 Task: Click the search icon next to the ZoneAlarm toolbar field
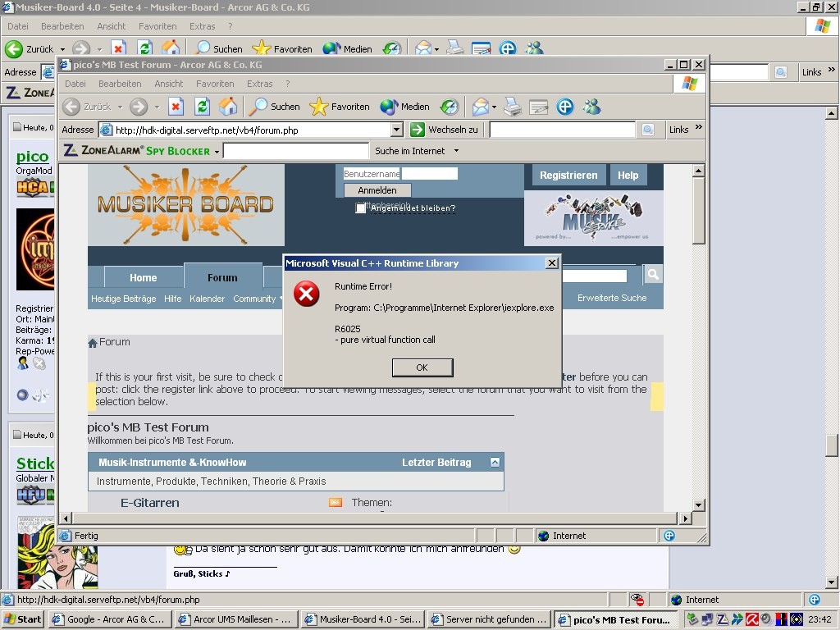(648, 129)
